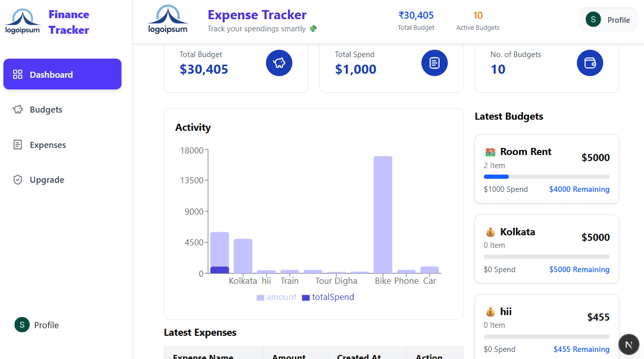
Task: Go to the Budgets page
Action: tap(45, 110)
